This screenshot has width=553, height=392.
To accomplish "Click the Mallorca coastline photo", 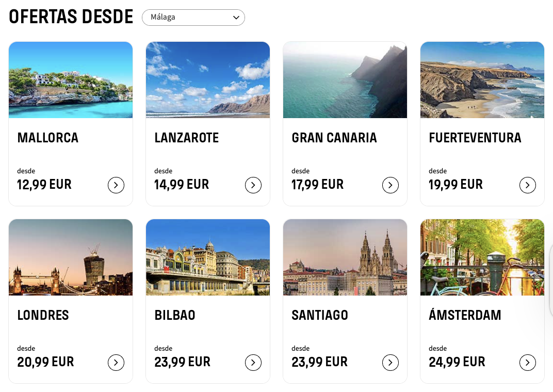I will (x=71, y=80).
